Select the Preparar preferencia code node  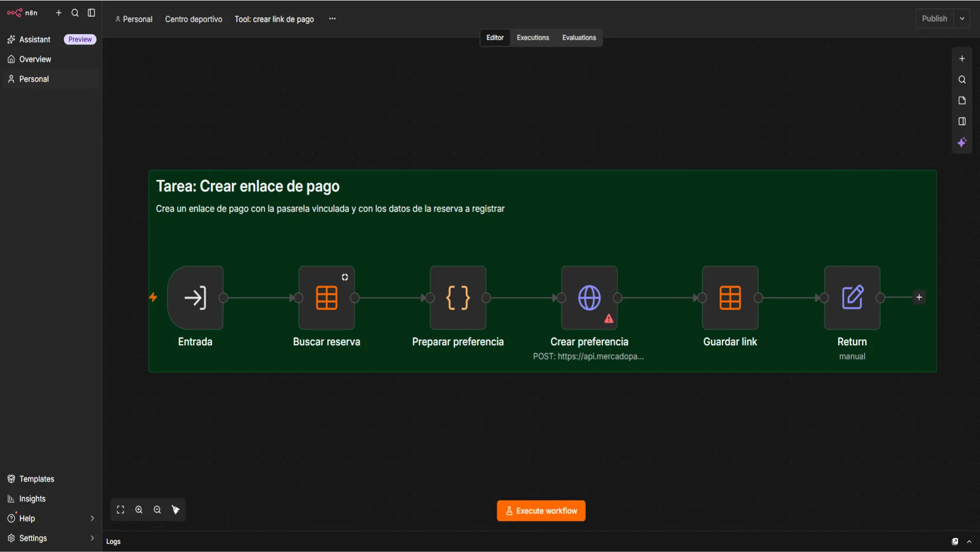[458, 298]
